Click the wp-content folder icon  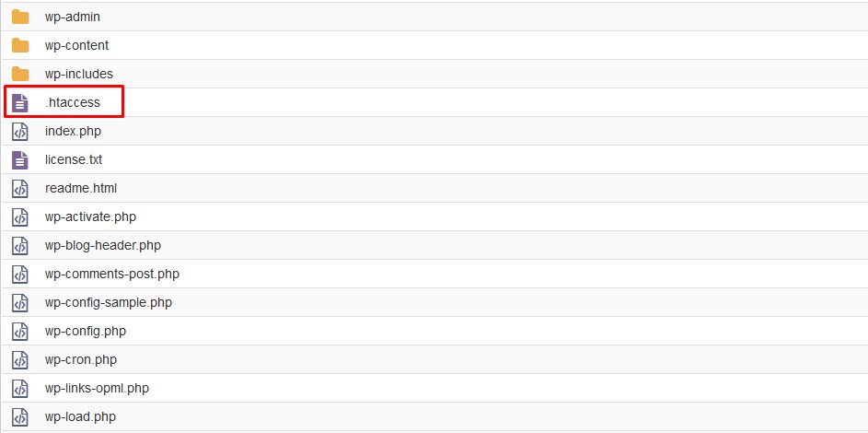(20, 45)
